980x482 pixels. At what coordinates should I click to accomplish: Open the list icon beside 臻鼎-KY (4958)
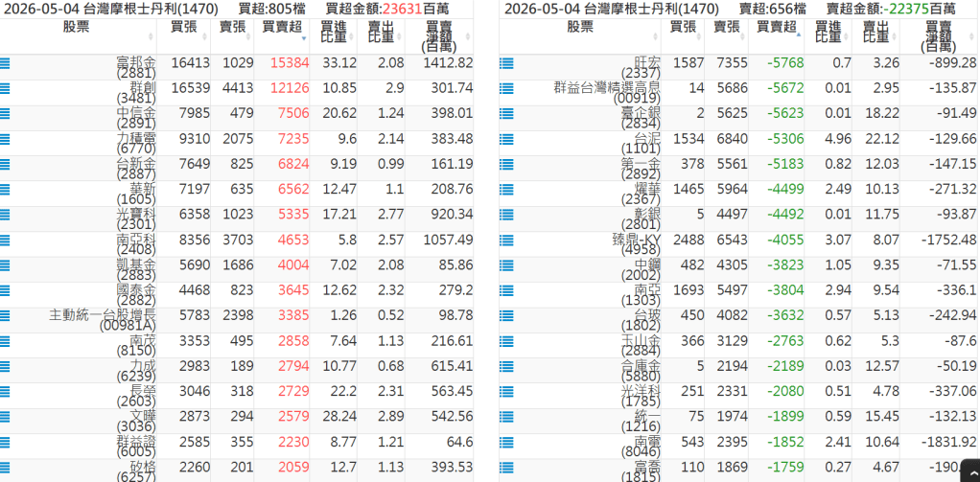[x=506, y=240]
